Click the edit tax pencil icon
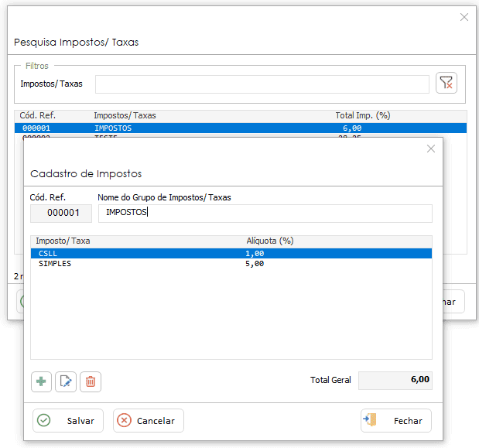The width and height of the screenshot is (479, 448). (x=66, y=381)
